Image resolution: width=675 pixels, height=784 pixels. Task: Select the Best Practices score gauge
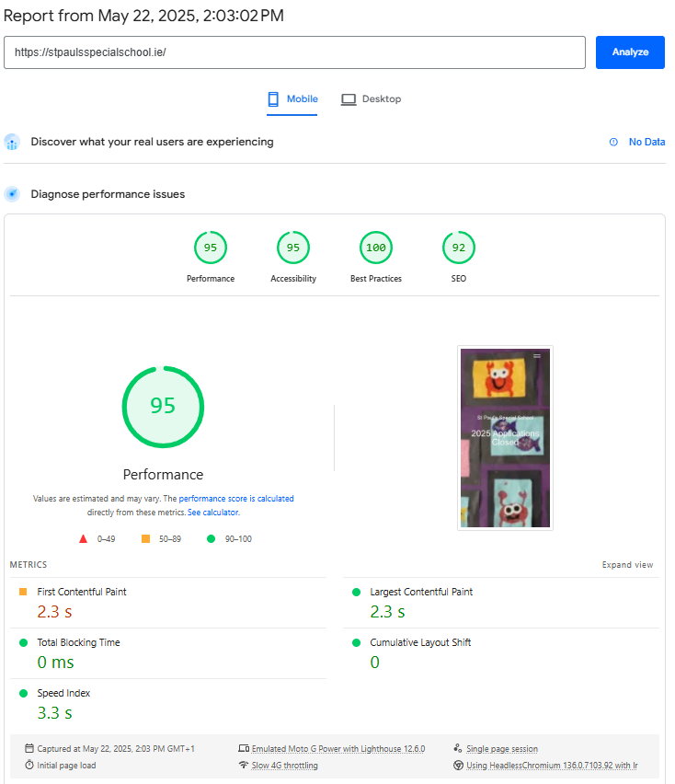point(376,248)
